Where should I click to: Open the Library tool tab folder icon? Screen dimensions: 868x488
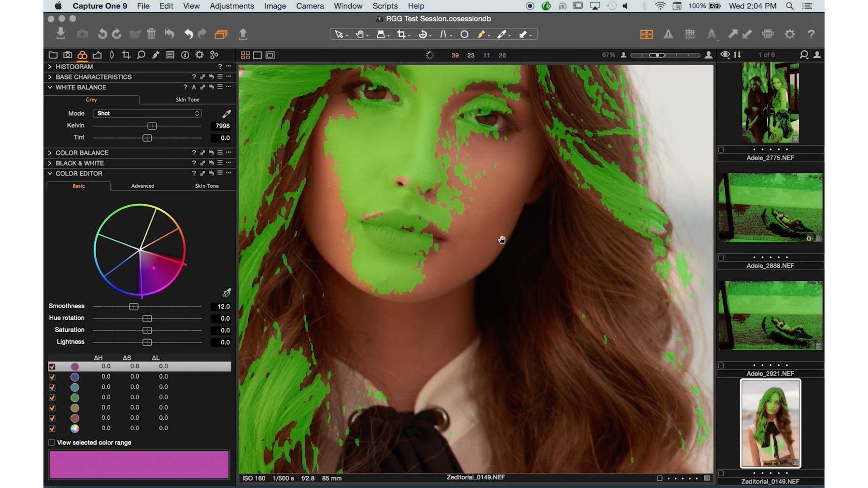(x=53, y=55)
